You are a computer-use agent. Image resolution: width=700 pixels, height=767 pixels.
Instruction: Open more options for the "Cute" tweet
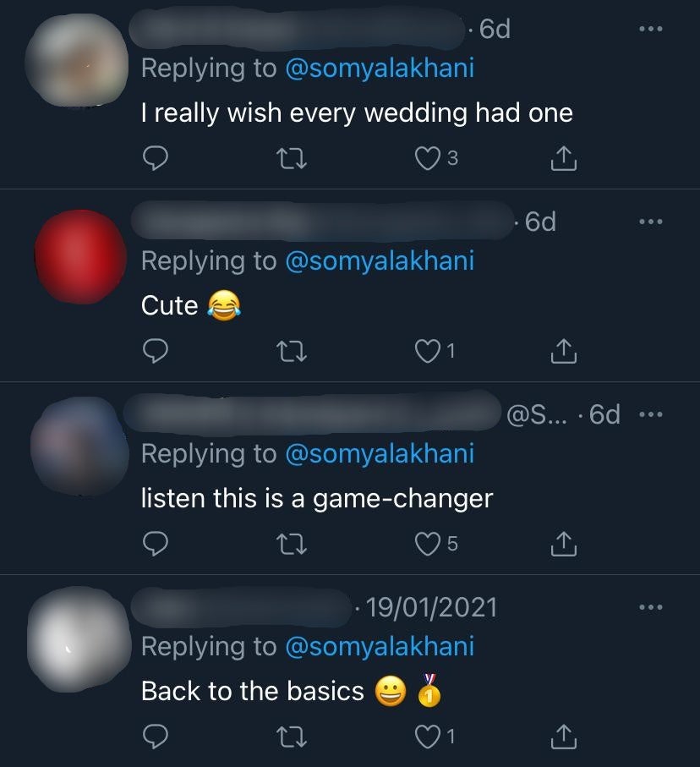click(650, 222)
